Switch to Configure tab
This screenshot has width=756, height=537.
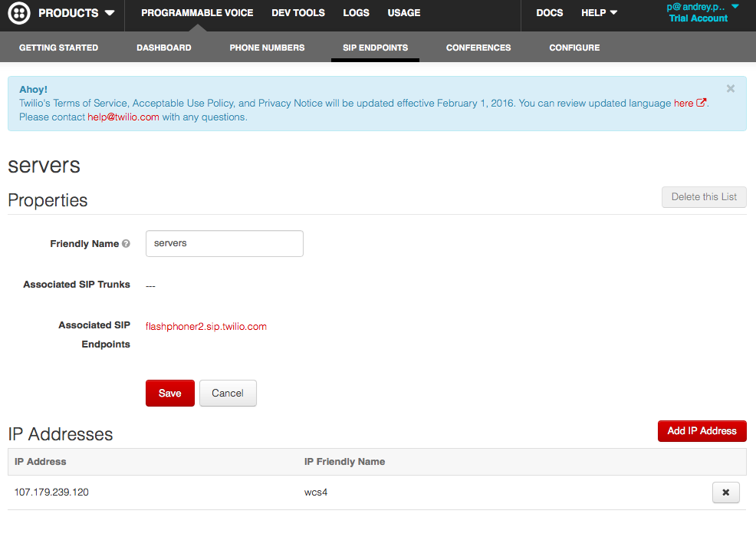574,48
